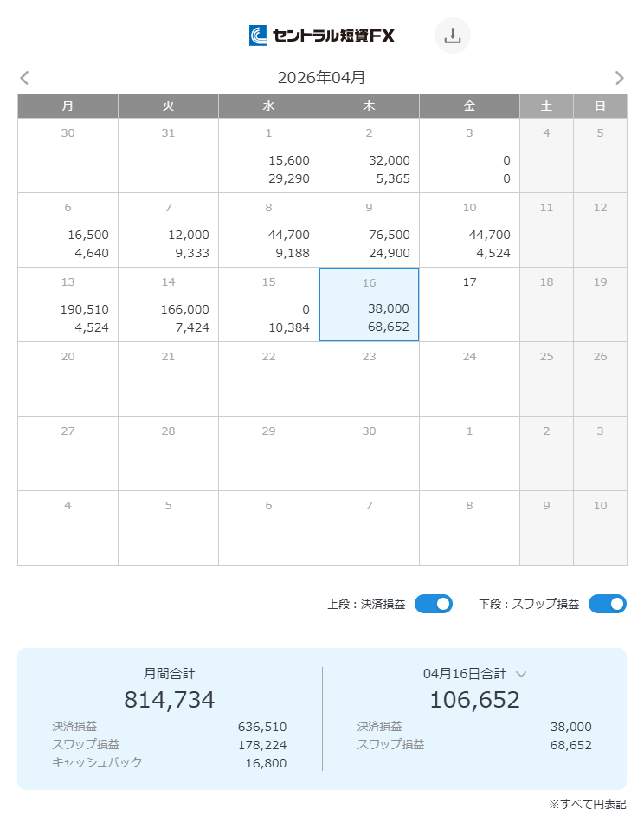This screenshot has width=644, height=829.
Task: Go to previous month arrow
Action: (x=24, y=78)
